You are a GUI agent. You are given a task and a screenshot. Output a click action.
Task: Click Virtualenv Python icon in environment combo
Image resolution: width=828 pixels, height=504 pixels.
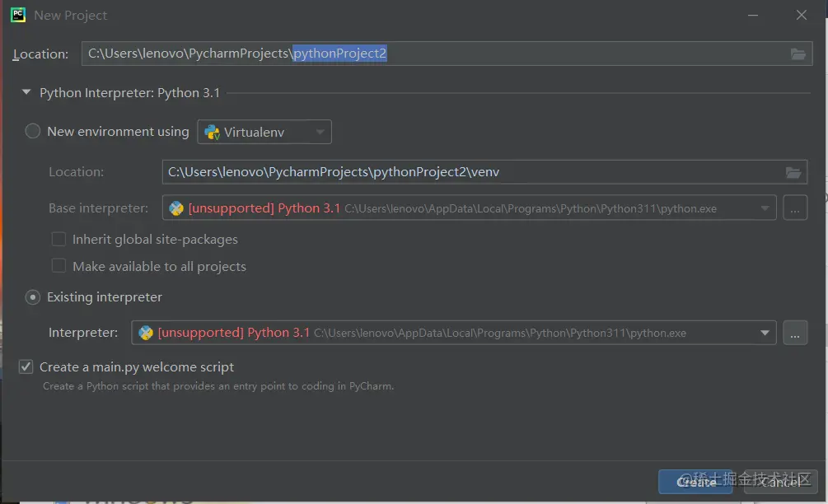pyautogui.click(x=212, y=132)
